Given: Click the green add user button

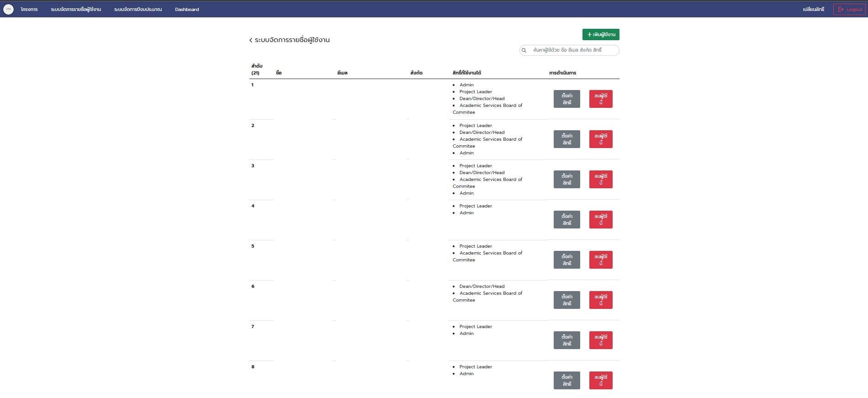Looking at the screenshot, I should pos(601,35).
